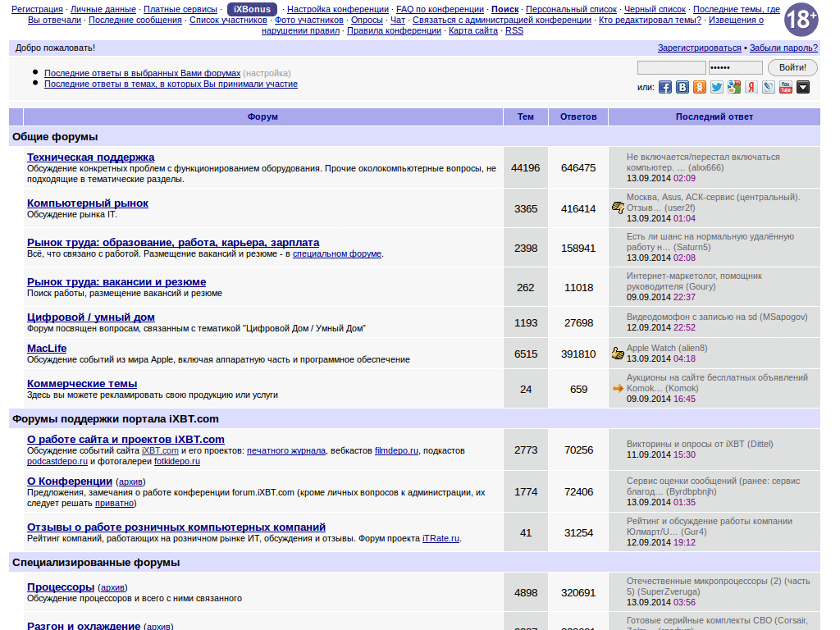Expand the extra login options arrow
The width and height of the screenshot is (840, 630).
[x=802, y=86]
